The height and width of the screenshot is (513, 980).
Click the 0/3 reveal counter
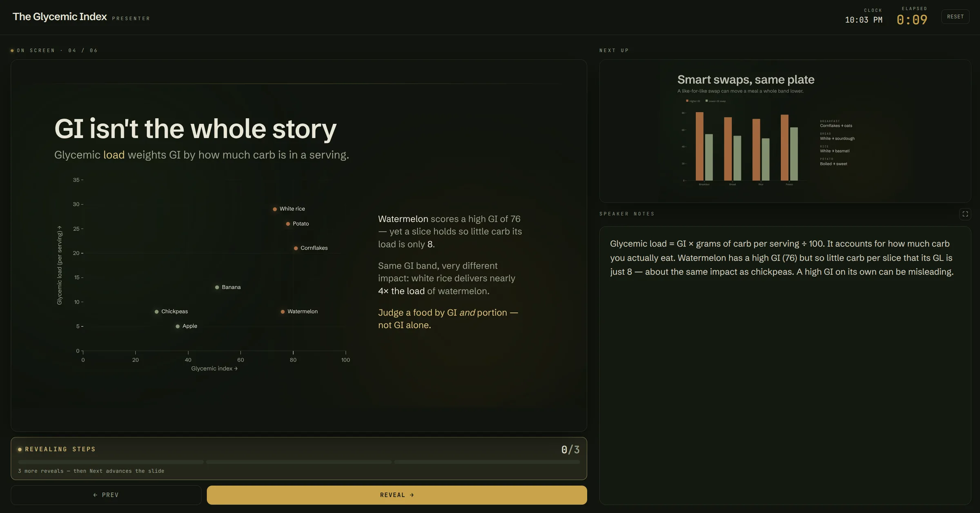[570, 450]
